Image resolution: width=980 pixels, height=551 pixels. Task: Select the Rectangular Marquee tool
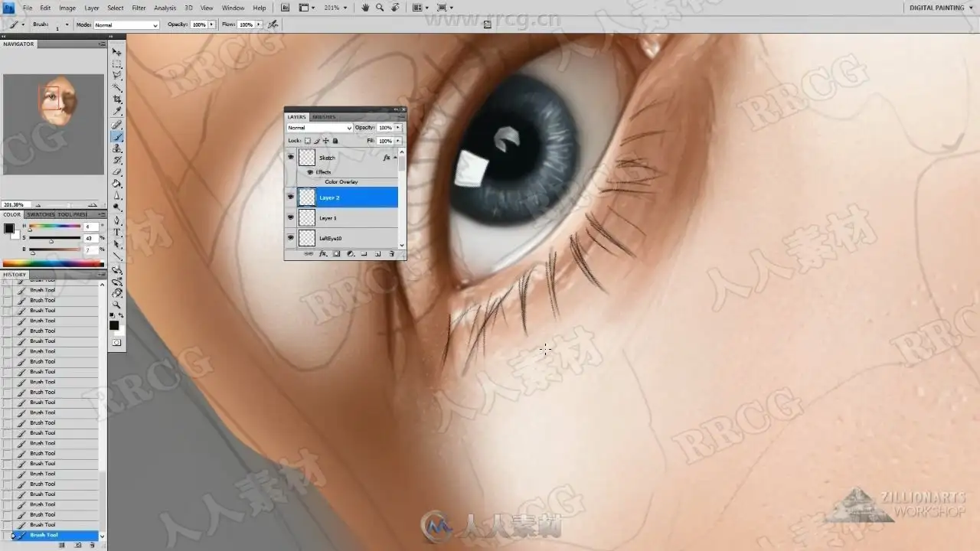click(117, 64)
